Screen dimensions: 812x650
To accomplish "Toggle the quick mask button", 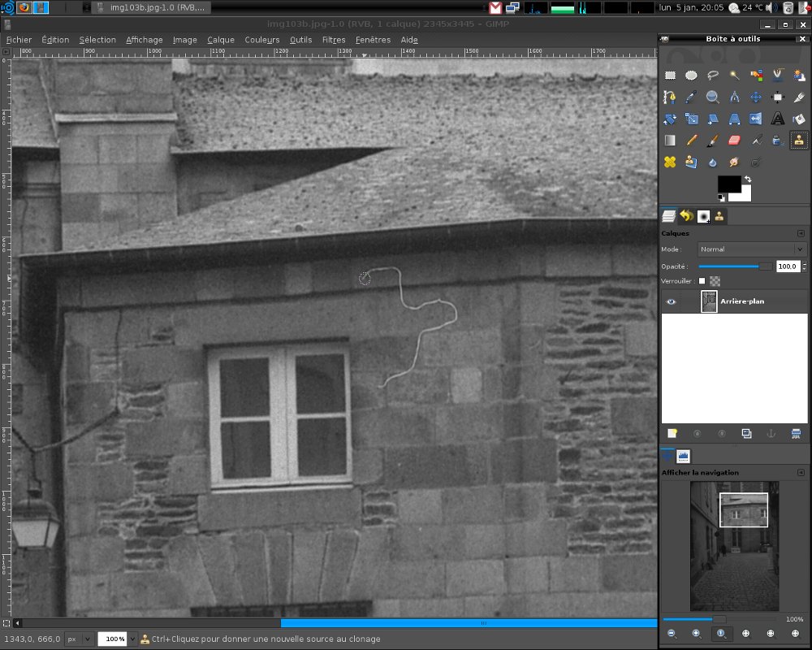I will (x=6, y=623).
